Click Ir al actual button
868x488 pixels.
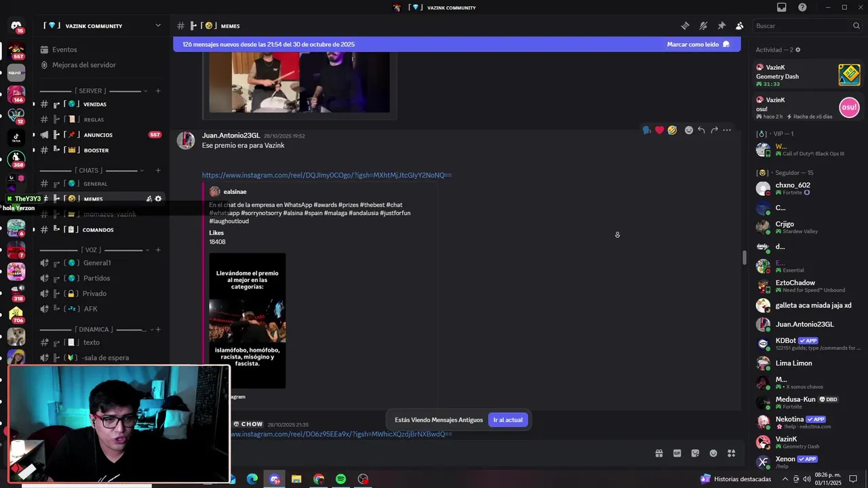tap(508, 420)
